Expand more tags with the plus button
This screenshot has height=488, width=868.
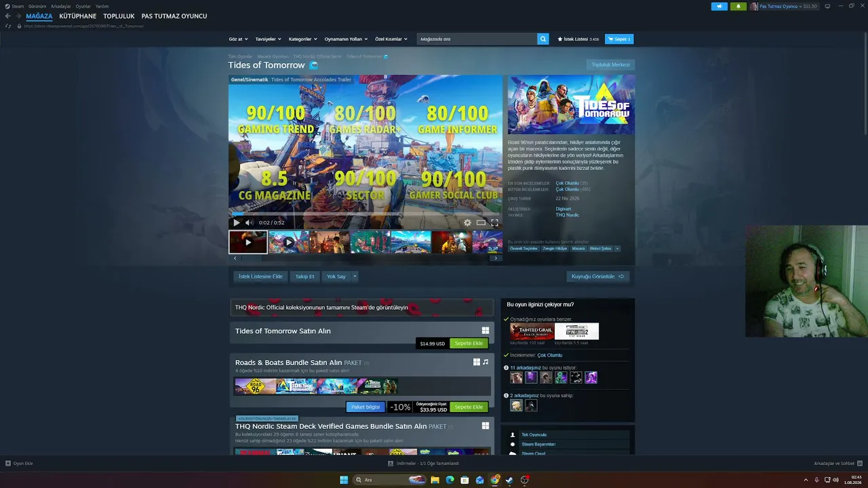pos(617,249)
